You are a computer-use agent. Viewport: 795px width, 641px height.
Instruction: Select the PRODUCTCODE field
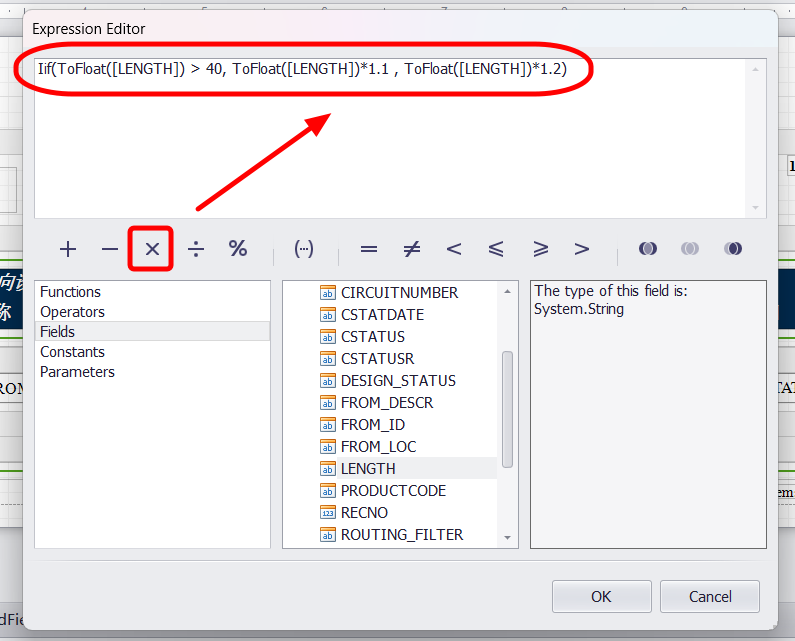pos(393,491)
